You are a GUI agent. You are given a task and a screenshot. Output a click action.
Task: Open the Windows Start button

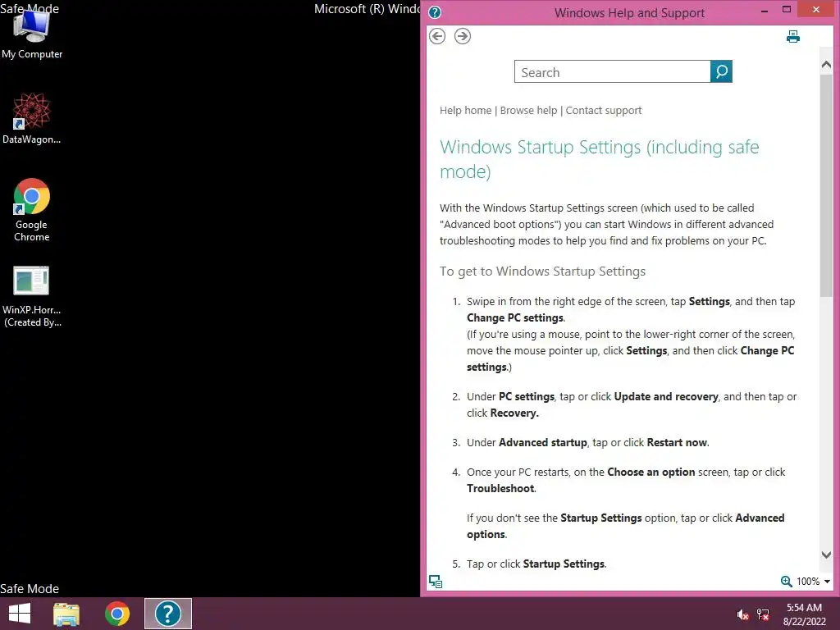point(20,614)
